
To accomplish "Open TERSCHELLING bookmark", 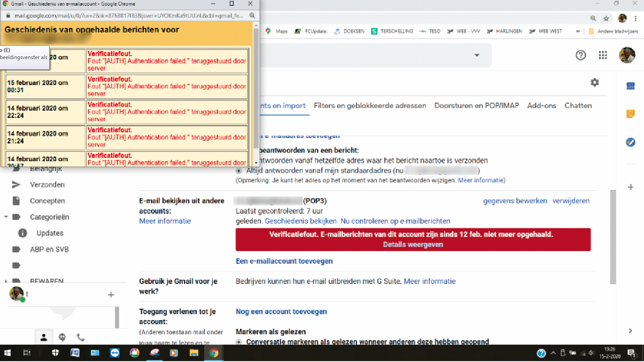I will (392, 31).
